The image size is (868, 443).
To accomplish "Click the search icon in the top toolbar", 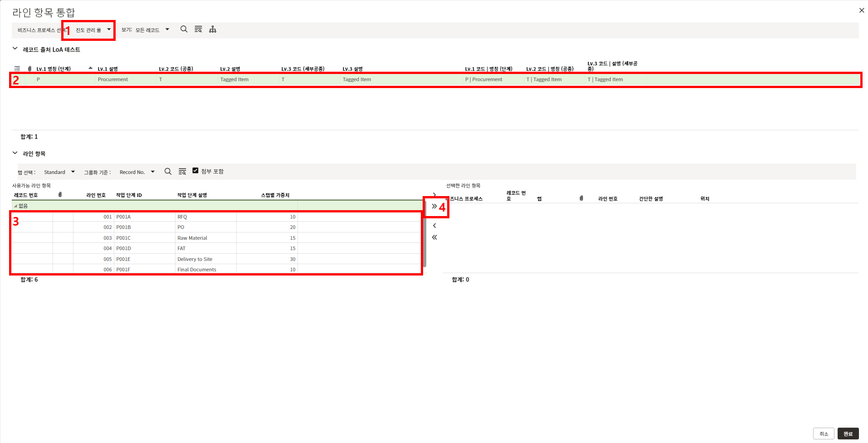I will pos(184,30).
